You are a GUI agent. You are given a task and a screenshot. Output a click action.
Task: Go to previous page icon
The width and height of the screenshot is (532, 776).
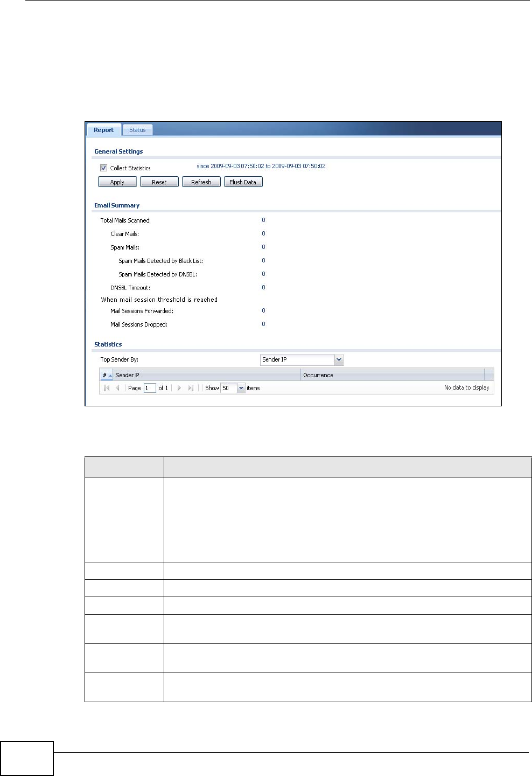(x=117, y=388)
